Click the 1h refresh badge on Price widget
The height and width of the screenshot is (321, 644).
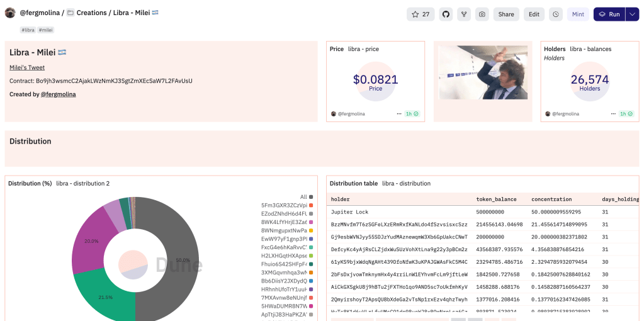[412, 114]
